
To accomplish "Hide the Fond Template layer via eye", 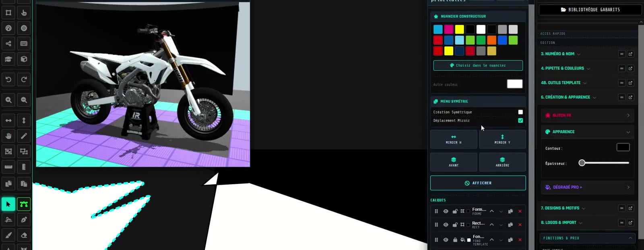I will tap(446, 240).
